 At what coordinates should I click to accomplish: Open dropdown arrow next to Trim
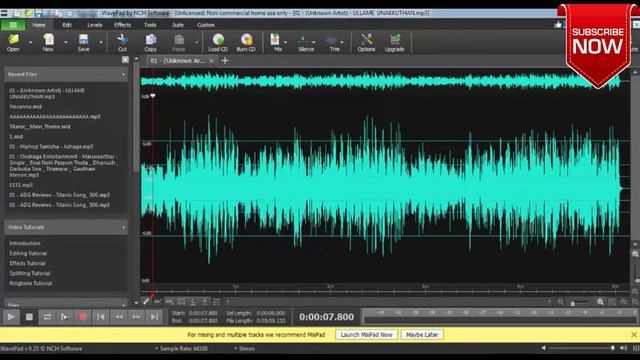coord(342,42)
